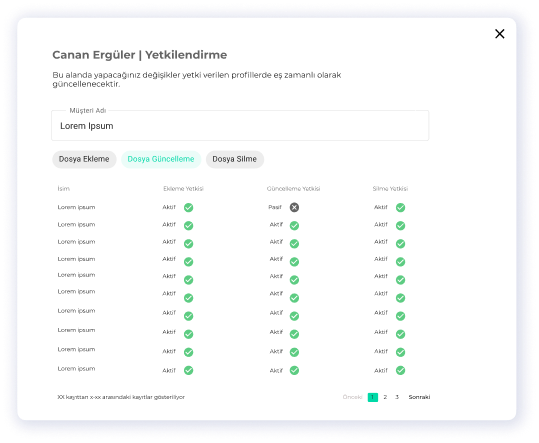The image size is (539, 443).
Task: Click Silme Yetkisi check icon in sixth row
Action: [400, 298]
